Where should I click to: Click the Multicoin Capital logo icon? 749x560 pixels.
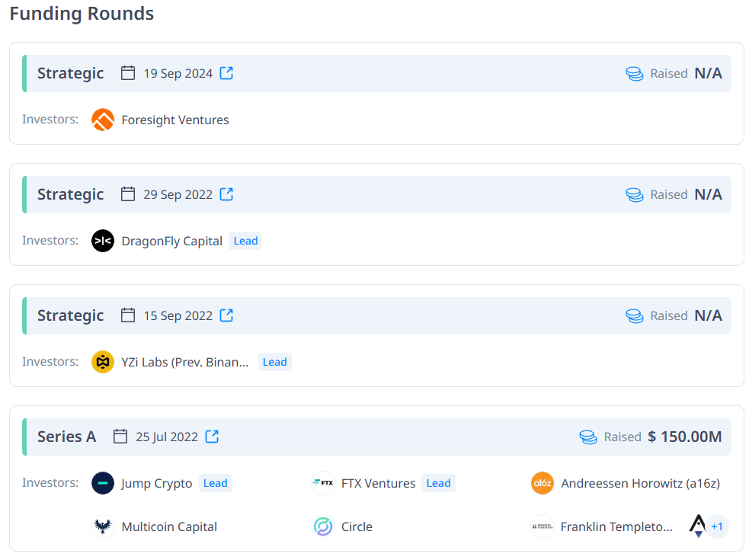[103, 526]
